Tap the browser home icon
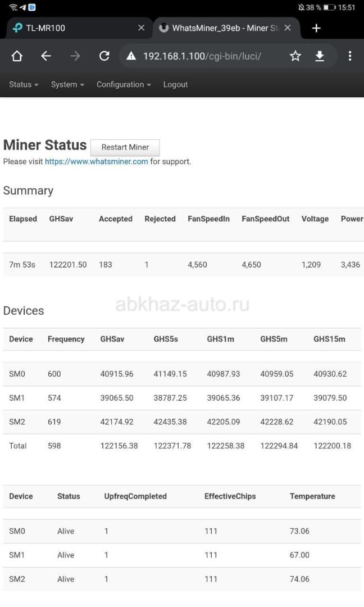Image resolution: width=364 pixels, height=607 pixels. point(17,56)
